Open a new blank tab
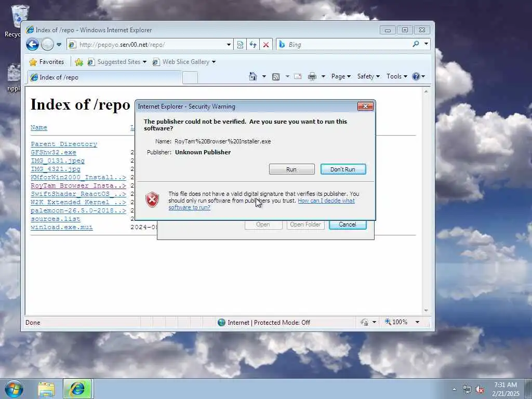Image resolution: width=532 pixels, height=399 pixels. pyautogui.click(x=190, y=77)
